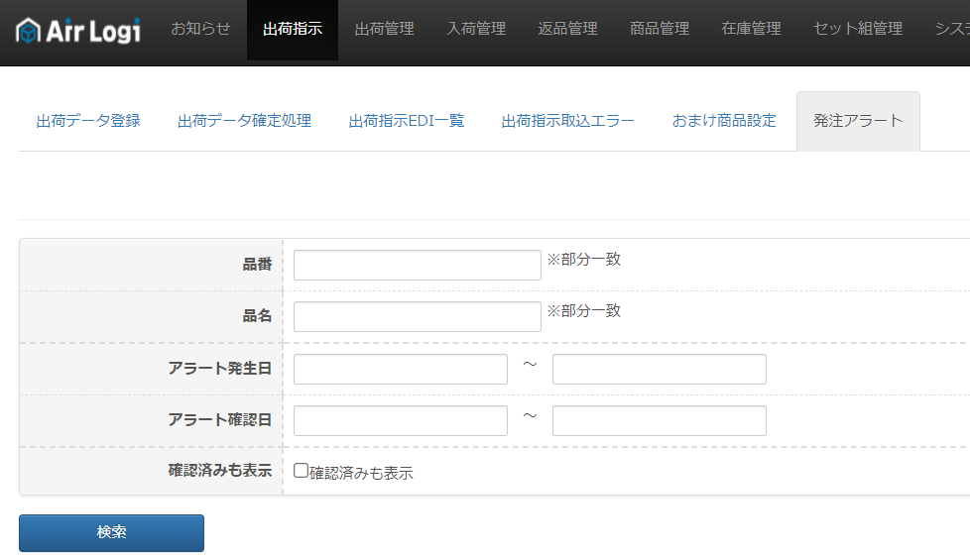This screenshot has height=560, width=970.
Task: Open the お知らせ menu
Action: point(200,29)
